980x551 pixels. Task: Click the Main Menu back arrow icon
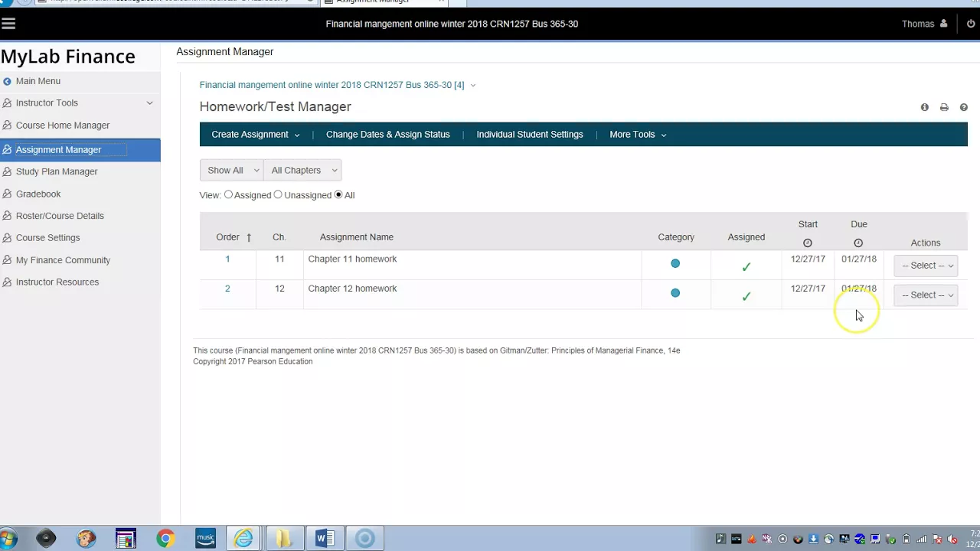pyautogui.click(x=7, y=81)
